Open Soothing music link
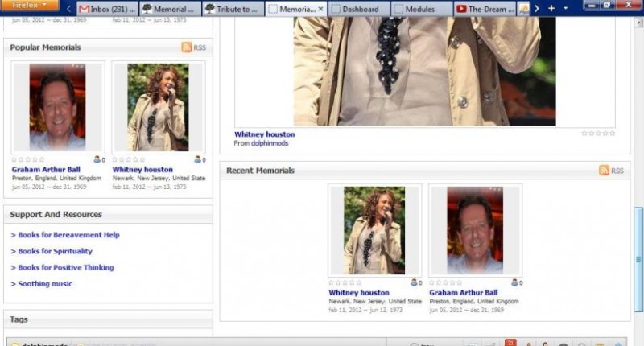Screen dimensions: 644x346 pos(45,284)
